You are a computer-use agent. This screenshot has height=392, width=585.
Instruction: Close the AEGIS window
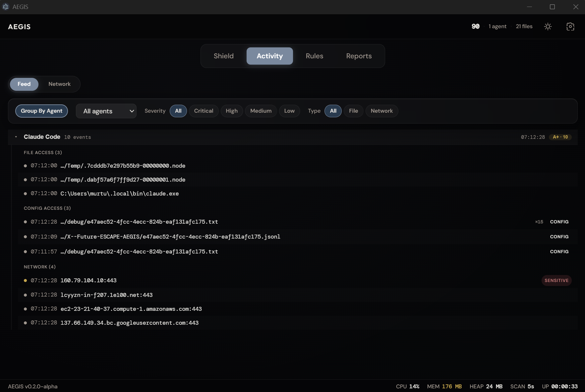click(x=576, y=7)
